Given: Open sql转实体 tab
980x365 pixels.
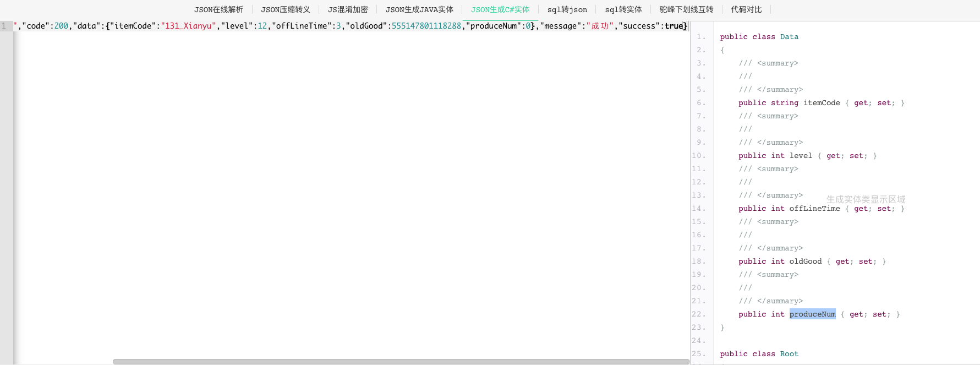Looking at the screenshot, I should tap(623, 9).
